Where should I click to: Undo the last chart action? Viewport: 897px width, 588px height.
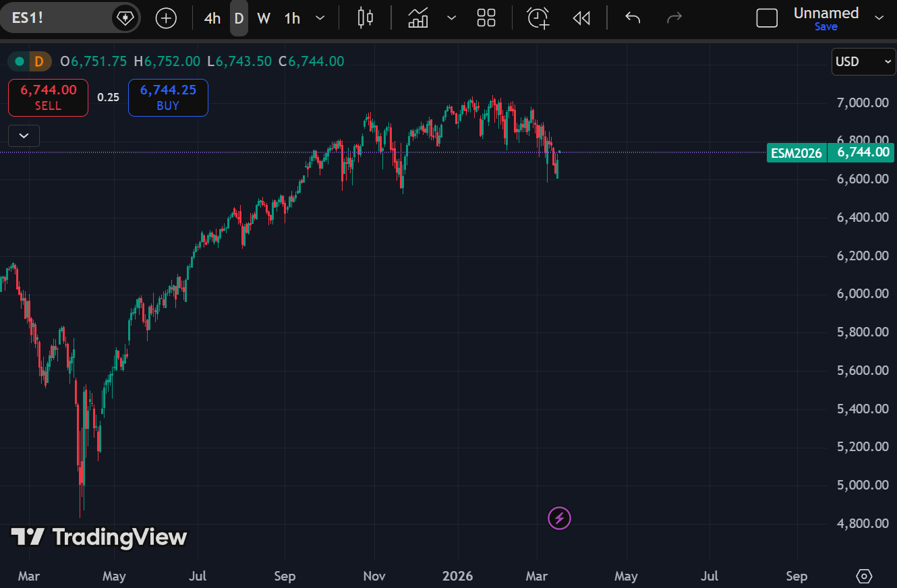[633, 18]
